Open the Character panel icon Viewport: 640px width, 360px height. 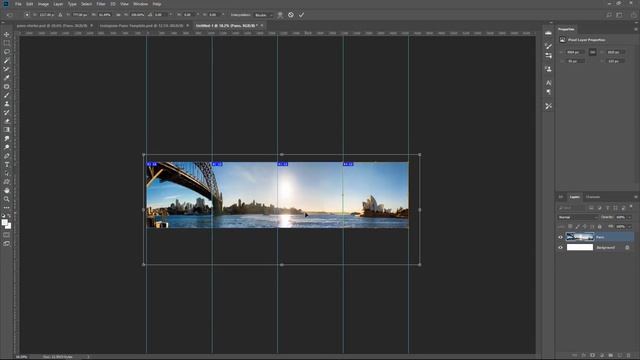(548, 83)
